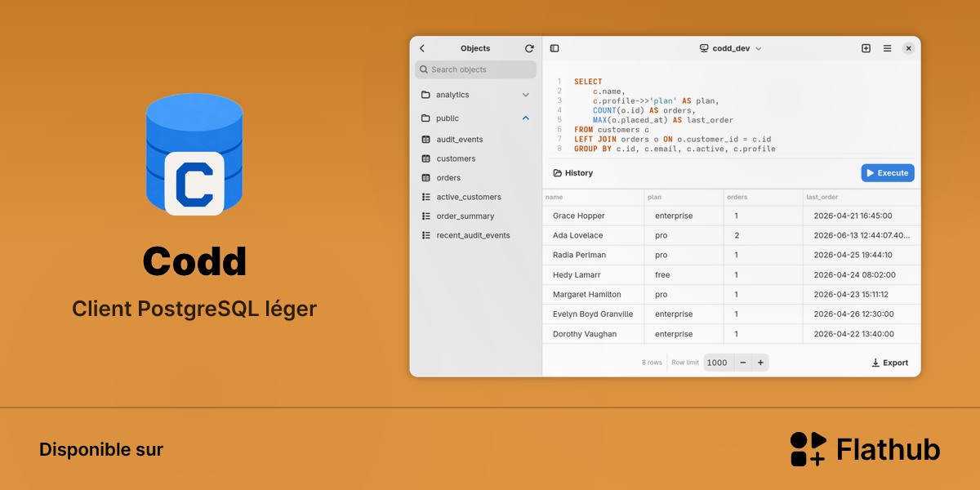This screenshot has height=490, width=980.
Task: Click the 2026-04-24 08:02:00 cell
Action: click(x=862, y=275)
